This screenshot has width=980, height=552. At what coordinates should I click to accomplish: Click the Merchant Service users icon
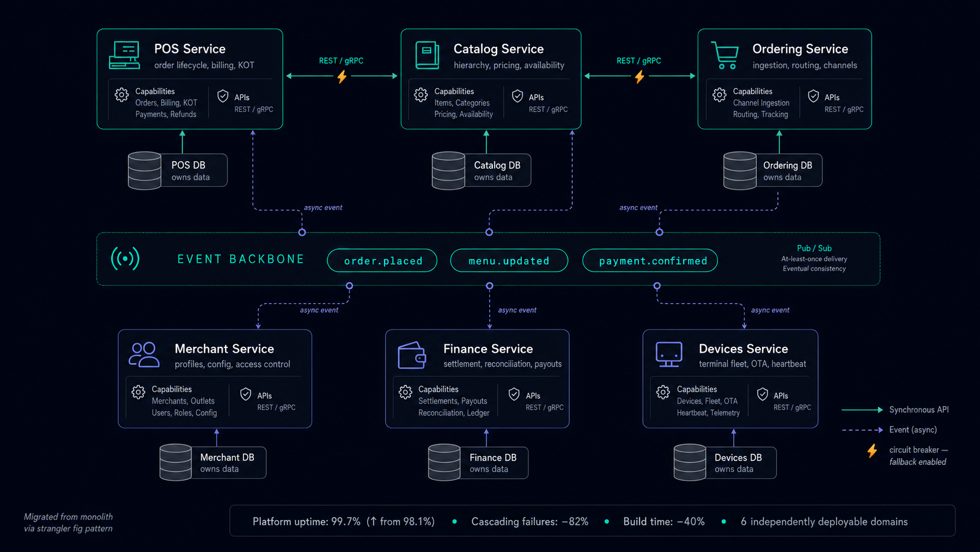(144, 355)
